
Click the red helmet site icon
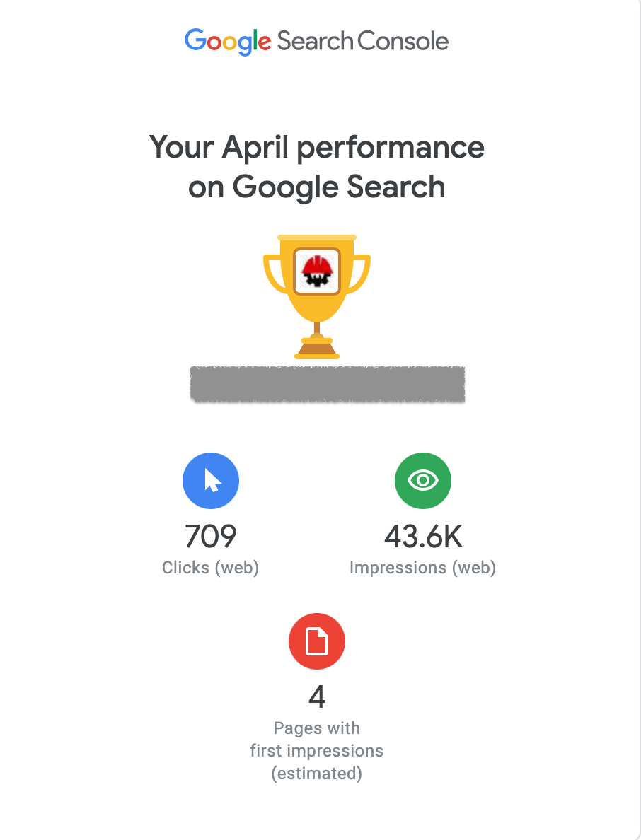[x=317, y=271]
